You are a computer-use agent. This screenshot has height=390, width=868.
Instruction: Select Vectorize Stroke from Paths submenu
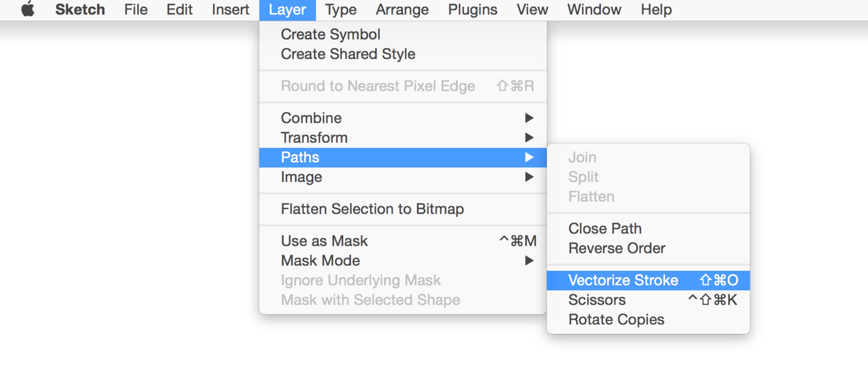pyautogui.click(x=623, y=280)
